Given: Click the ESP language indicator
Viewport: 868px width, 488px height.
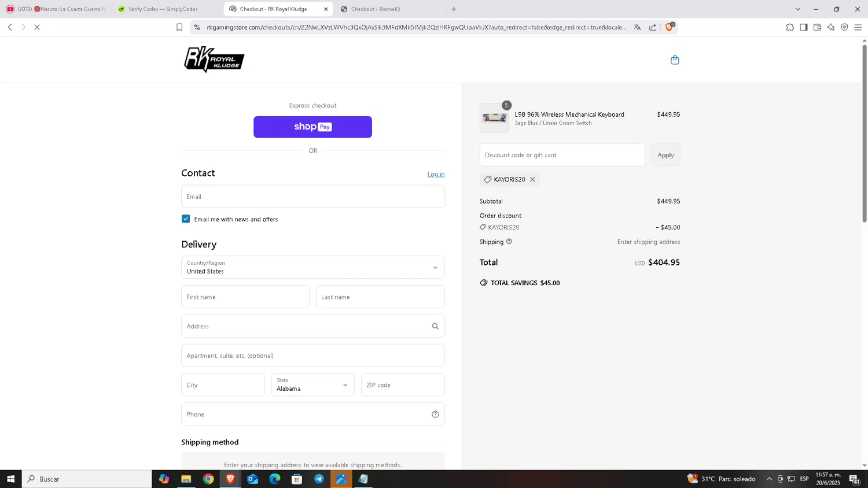Looking at the screenshot, I should tap(804, 479).
